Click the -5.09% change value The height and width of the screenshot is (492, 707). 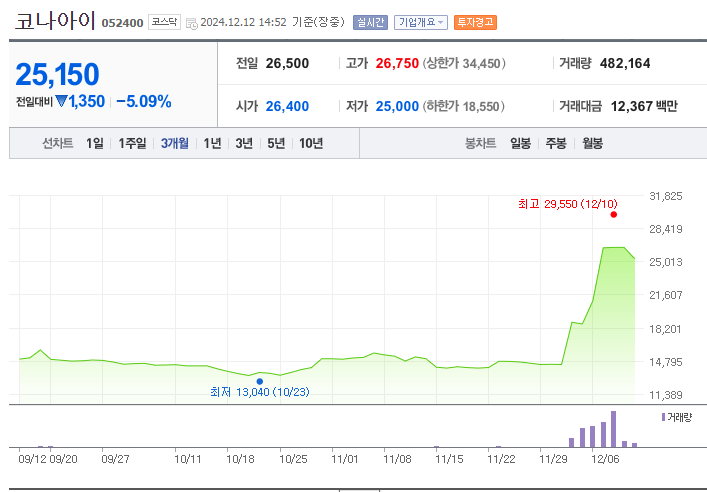point(144,101)
